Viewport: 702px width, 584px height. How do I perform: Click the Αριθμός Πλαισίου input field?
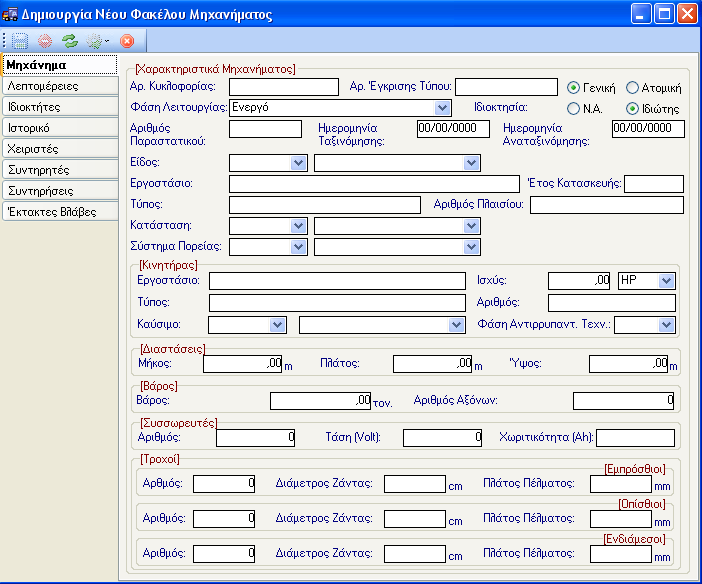[607, 205]
